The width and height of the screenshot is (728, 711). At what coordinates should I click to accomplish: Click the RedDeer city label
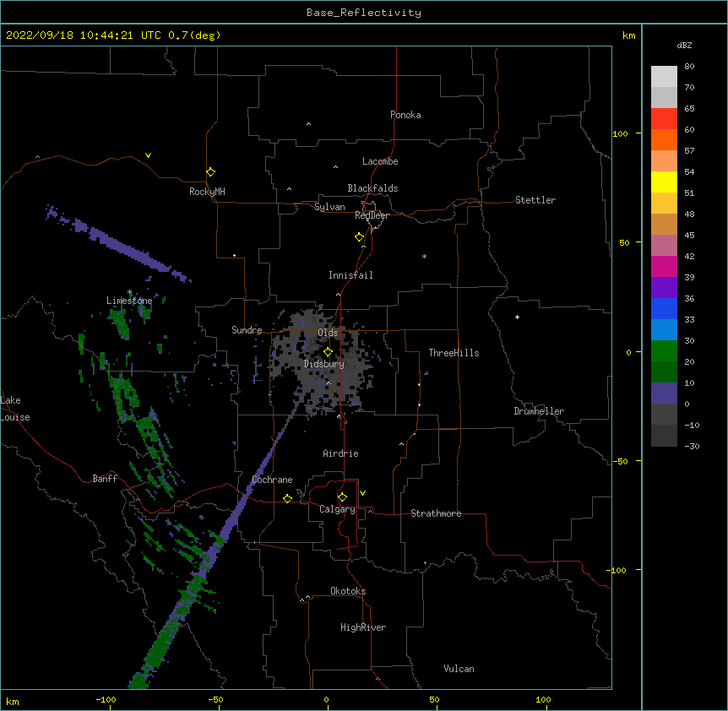[x=372, y=215]
